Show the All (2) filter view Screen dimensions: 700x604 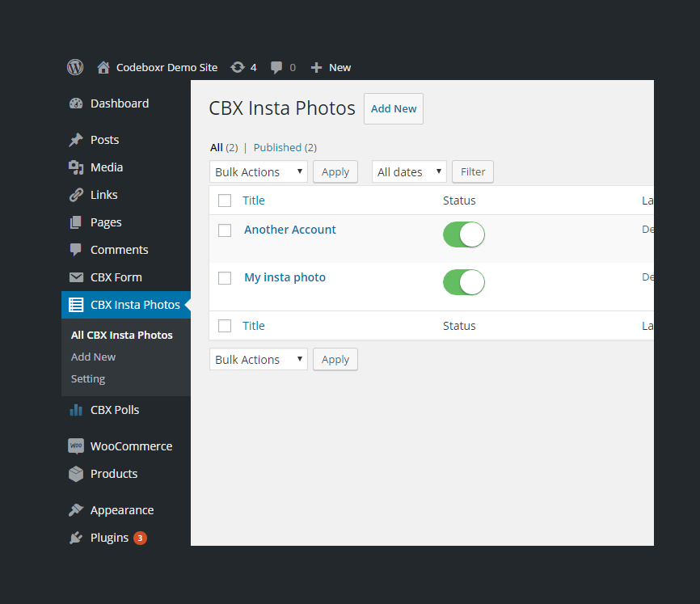coord(224,148)
